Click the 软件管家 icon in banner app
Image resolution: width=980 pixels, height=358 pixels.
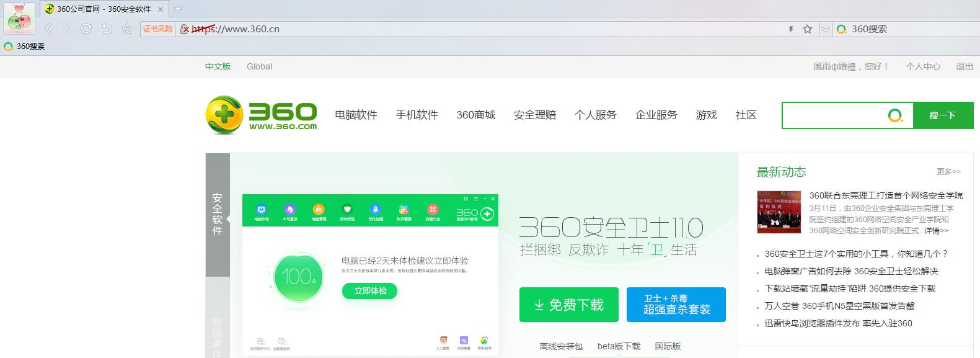pyautogui.click(x=404, y=212)
